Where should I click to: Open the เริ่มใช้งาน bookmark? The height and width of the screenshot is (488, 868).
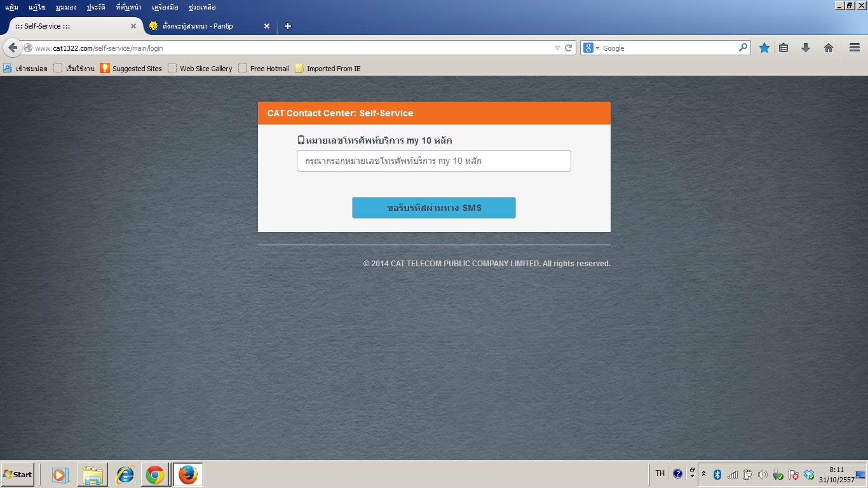pyautogui.click(x=74, y=68)
